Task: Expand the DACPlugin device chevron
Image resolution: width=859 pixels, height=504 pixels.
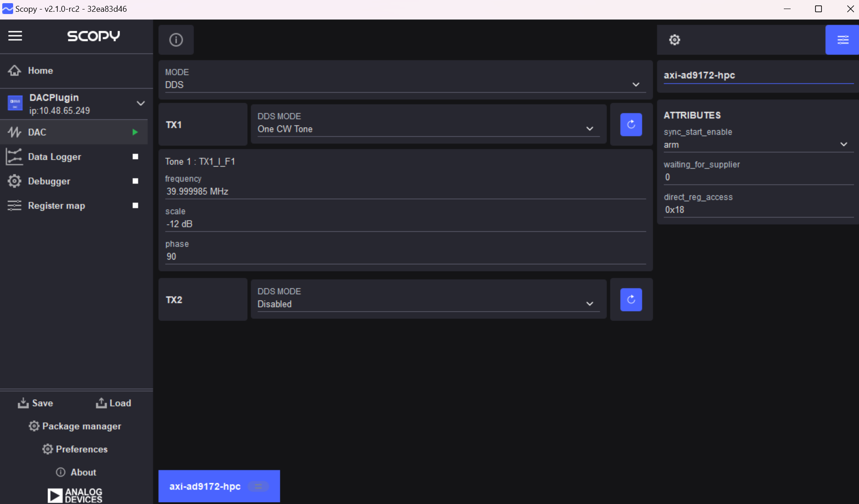Action: click(141, 104)
